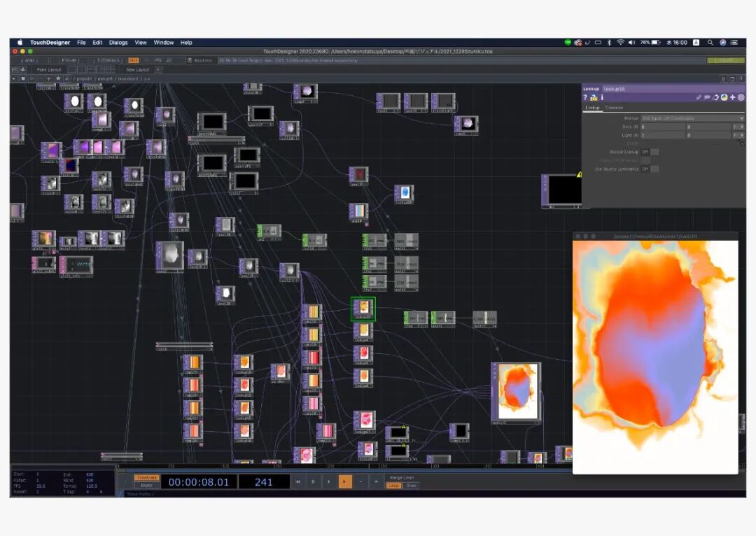Click the step back minus button
756x536 pixels.
360,481
